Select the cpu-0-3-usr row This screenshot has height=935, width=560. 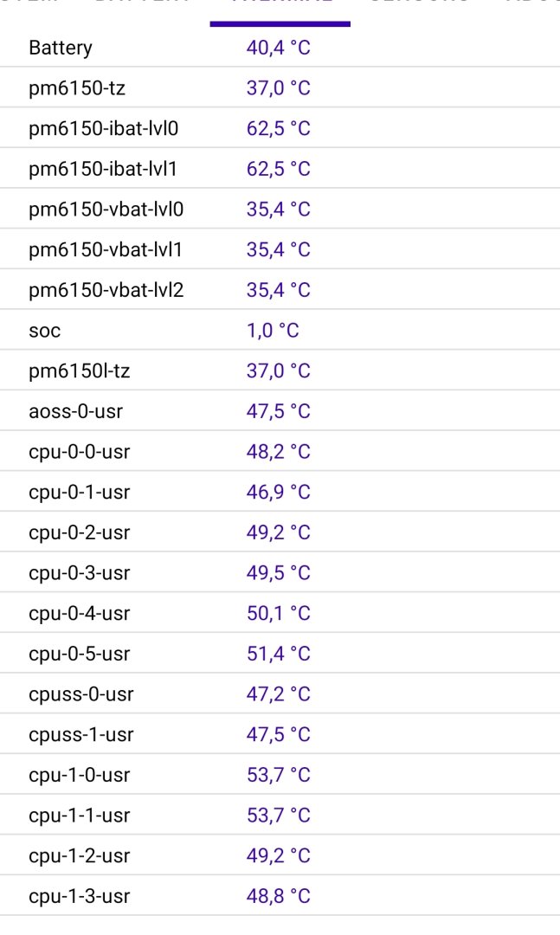coord(79,573)
